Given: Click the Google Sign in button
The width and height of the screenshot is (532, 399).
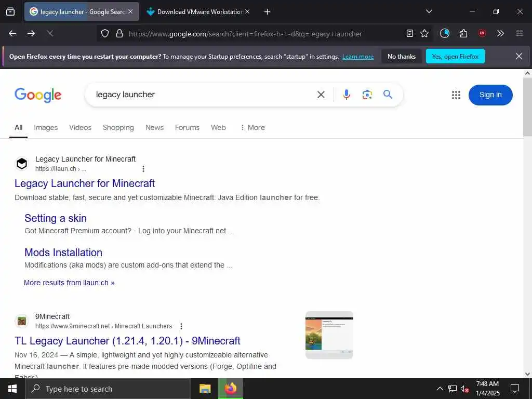Looking at the screenshot, I should [x=490, y=95].
